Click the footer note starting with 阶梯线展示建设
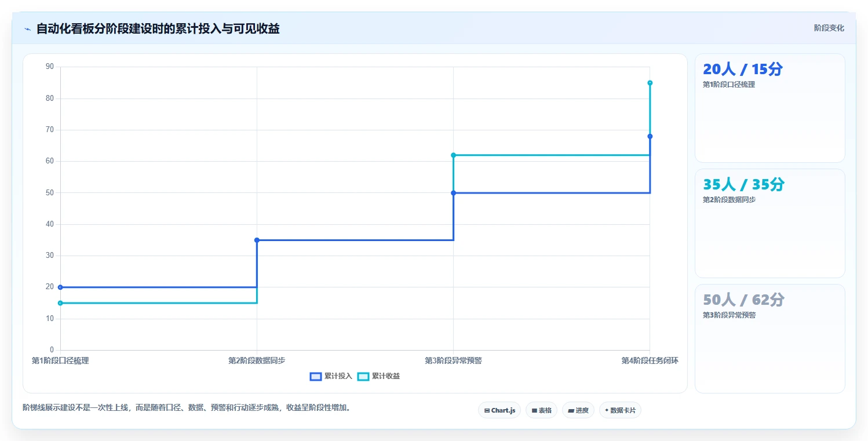Viewport: 868px width, 441px height. (187, 407)
